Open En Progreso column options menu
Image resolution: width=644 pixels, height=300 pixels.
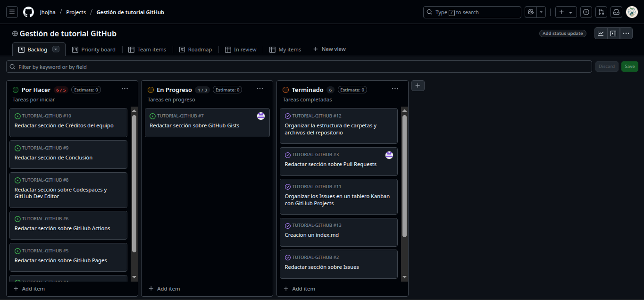pos(260,89)
